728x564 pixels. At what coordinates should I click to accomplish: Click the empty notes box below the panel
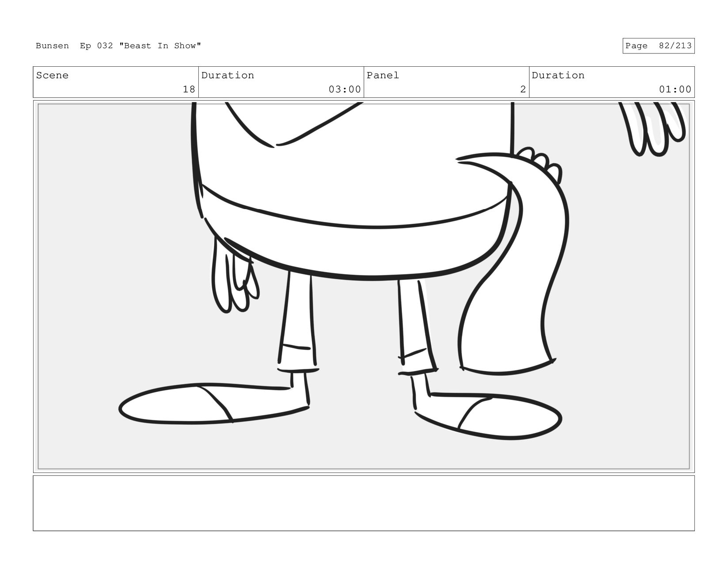coord(364,503)
